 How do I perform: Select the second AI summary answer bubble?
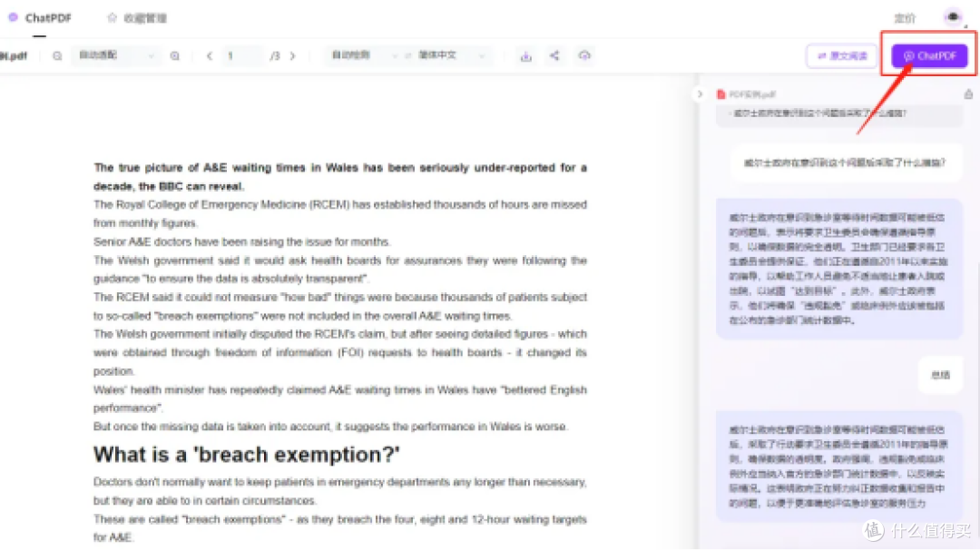[838, 467]
